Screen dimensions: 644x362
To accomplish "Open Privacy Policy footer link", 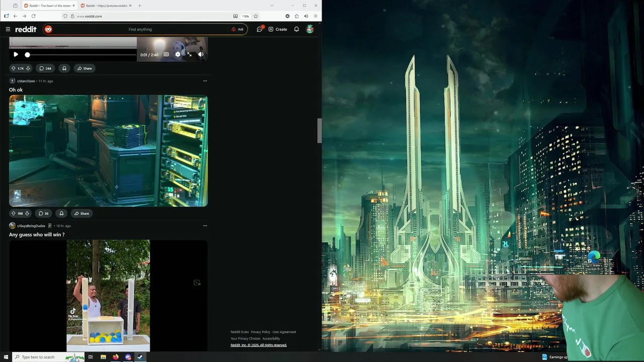I will click(261, 332).
